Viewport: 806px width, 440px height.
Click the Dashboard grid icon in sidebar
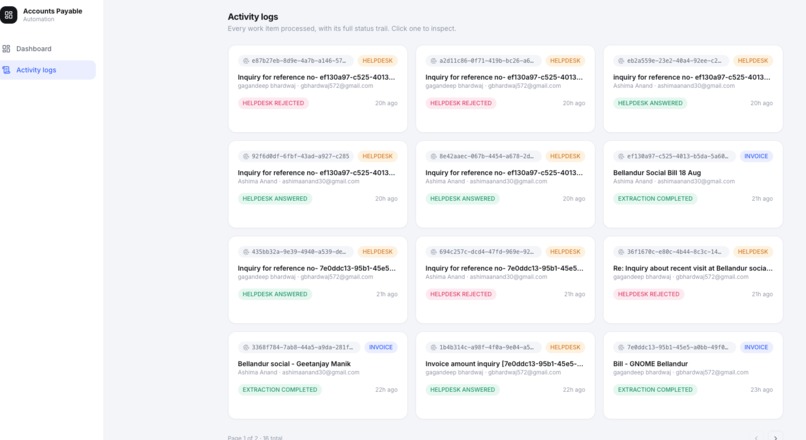click(6, 49)
